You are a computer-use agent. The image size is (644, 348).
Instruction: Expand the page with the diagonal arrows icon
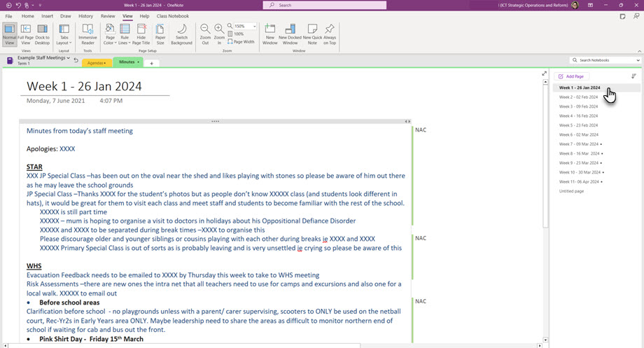[x=544, y=74]
